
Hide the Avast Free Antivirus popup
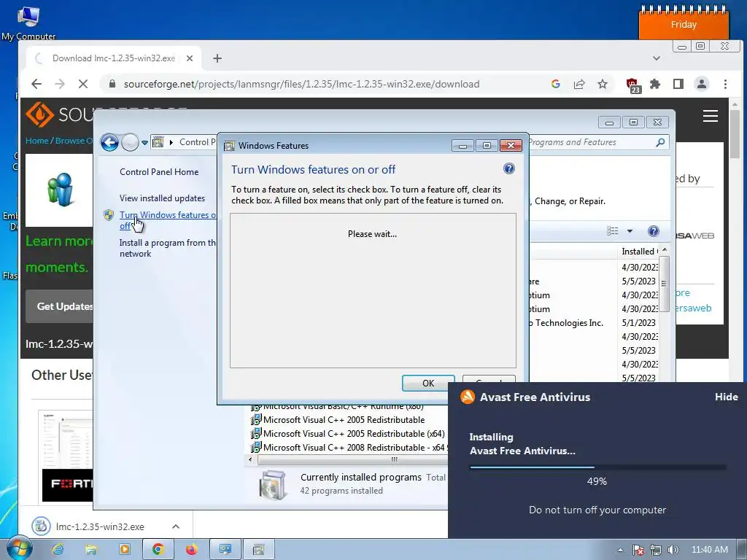pos(726,397)
